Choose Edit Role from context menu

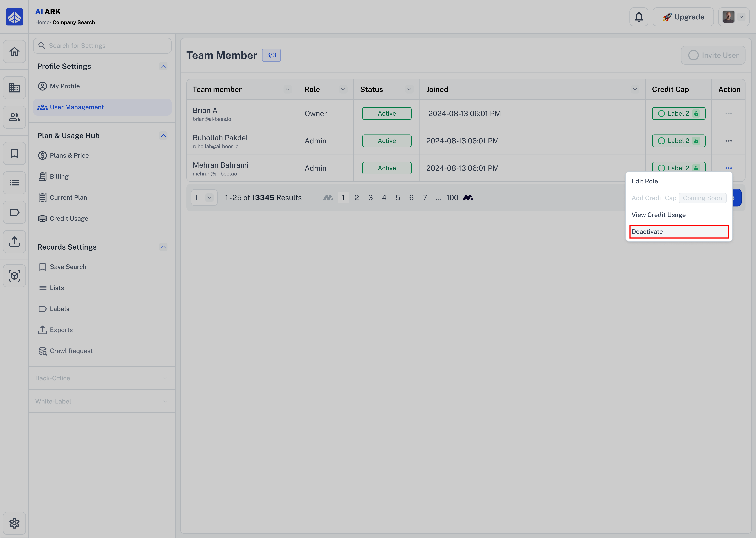[679, 181]
